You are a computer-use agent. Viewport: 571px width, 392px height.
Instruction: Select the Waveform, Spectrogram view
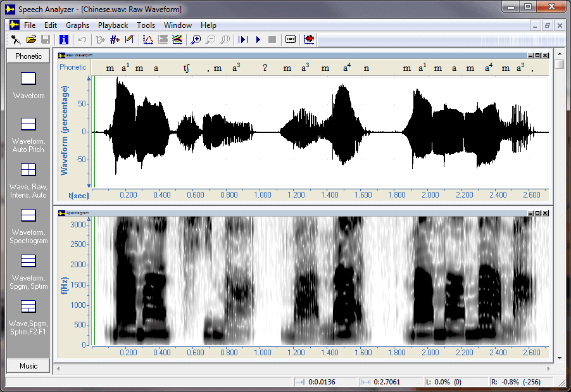click(x=28, y=223)
